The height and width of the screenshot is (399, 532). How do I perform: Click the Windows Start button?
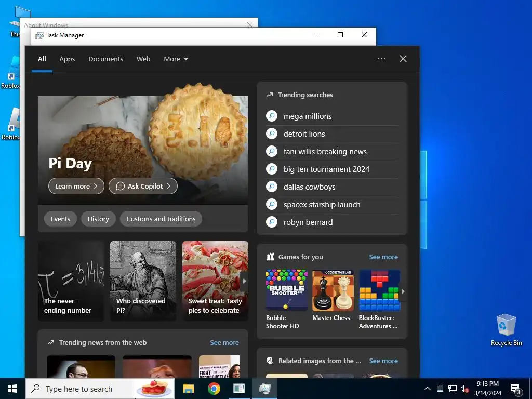point(12,389)
